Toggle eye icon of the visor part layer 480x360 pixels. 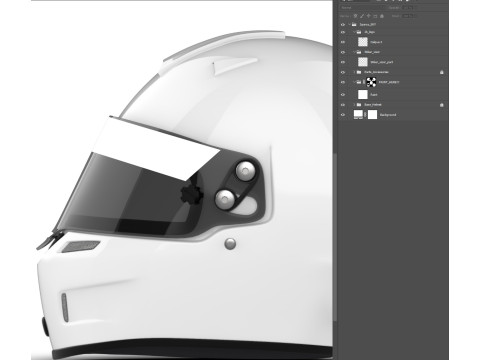343,62
